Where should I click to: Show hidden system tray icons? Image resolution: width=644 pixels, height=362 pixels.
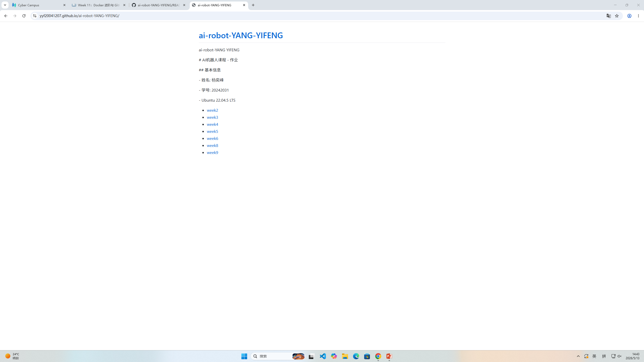coord(578,356)
